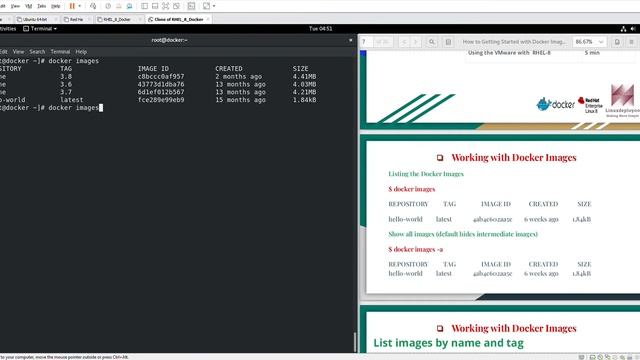The height and width of the screenshot is (360, 640).
Task: Click the 4.41MB size value in terminal
Action: pyautogui.click(x=304, y=76)
